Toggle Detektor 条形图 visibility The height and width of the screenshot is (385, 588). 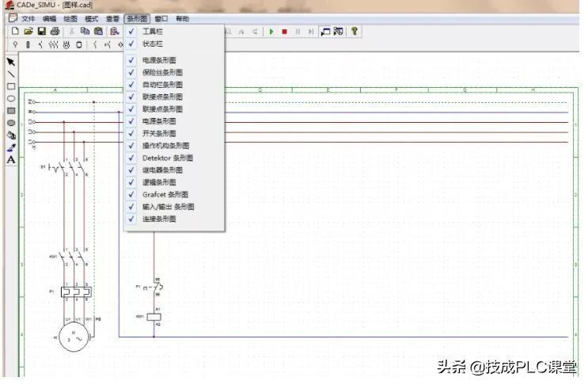pos(167,158)
